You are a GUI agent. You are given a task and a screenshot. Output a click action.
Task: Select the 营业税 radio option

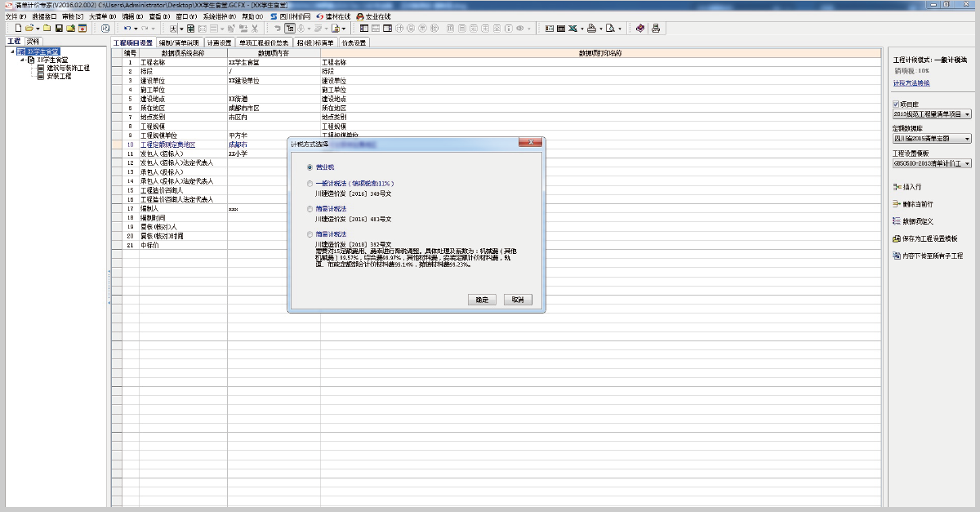coord(309,167)
